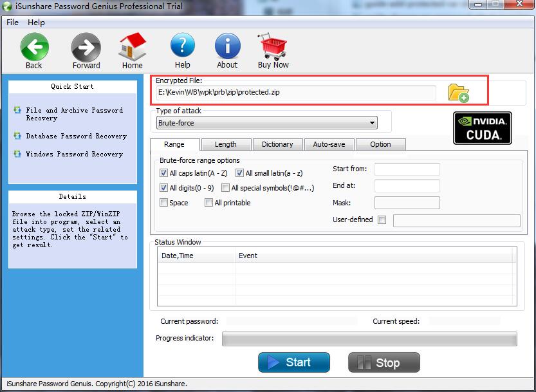The image size is (536, 392).
Task: Click the Stop button
Action: 384,362
